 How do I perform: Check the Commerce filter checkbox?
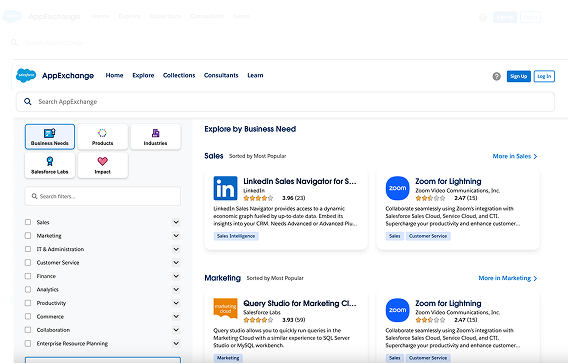tap(28, 316)
